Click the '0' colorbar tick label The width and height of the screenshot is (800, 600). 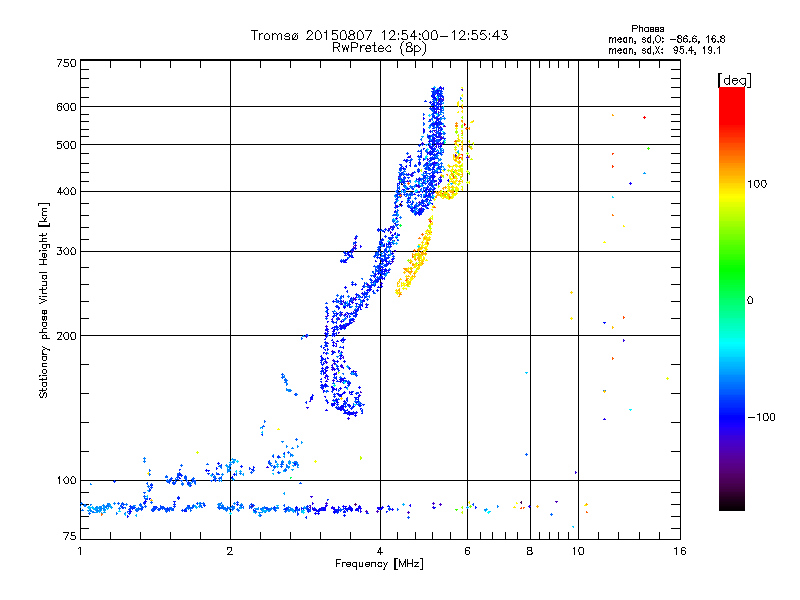pos(750,301)
